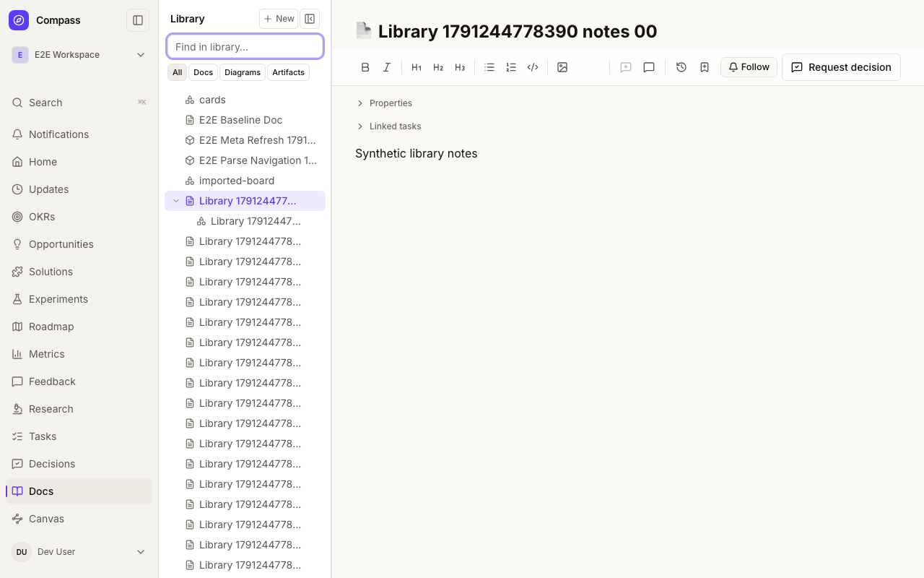Open Search
The width and height of the screenshot is (924, 578).
click(79, 103)
